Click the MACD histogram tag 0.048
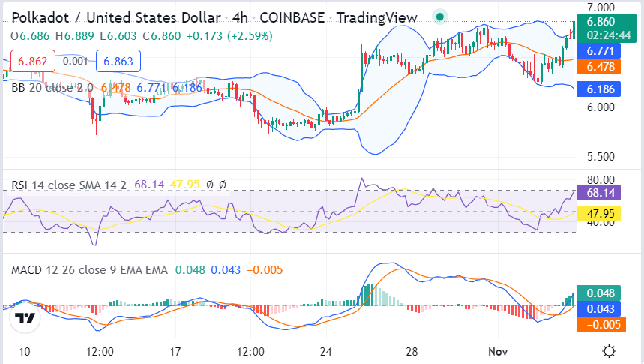Image resolution: width=644 pixels, height=364 pixels. pyautogui.click(x=599, y=293)
